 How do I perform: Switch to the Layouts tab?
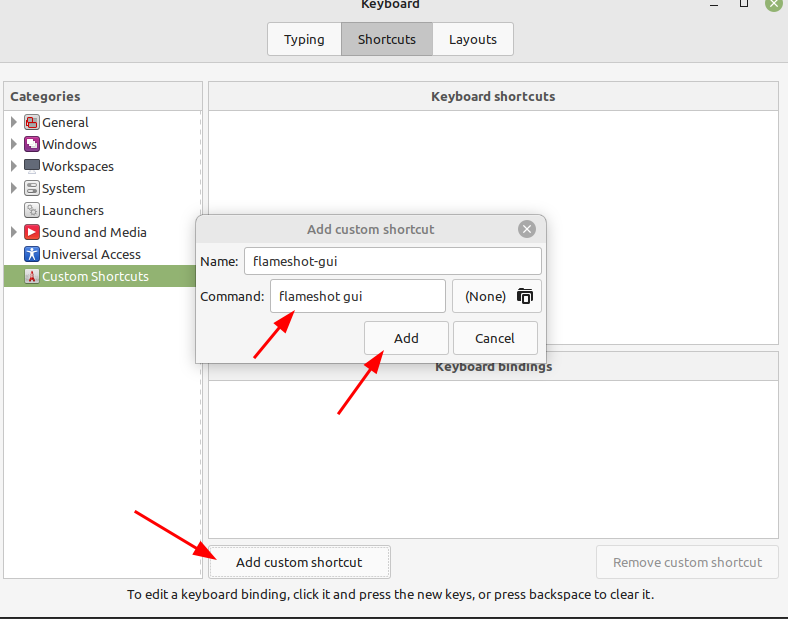coord(473,40)
